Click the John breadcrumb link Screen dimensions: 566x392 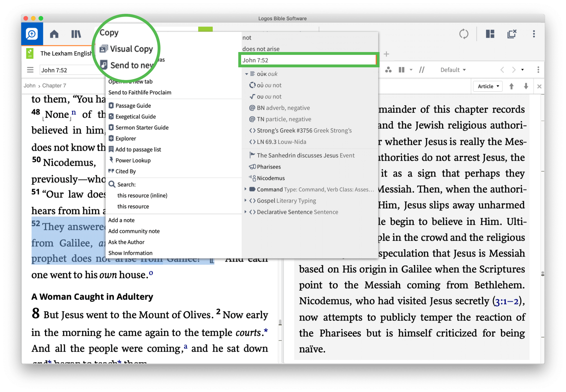pyautogui.click(x=29, y=85)
